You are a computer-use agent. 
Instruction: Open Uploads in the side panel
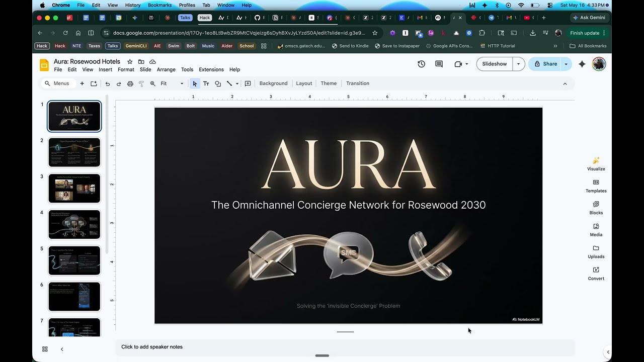click(596, 251)
